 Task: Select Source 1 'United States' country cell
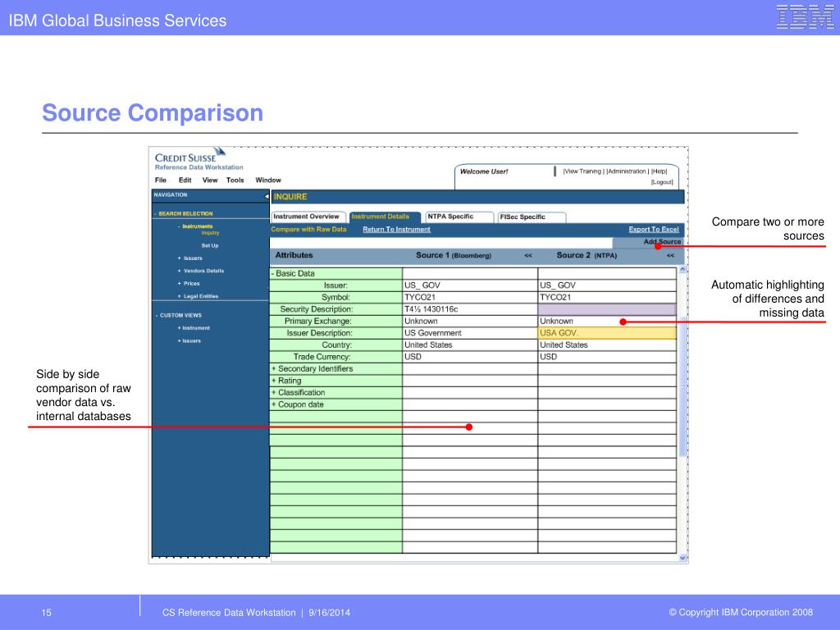[x=470, y=345]
